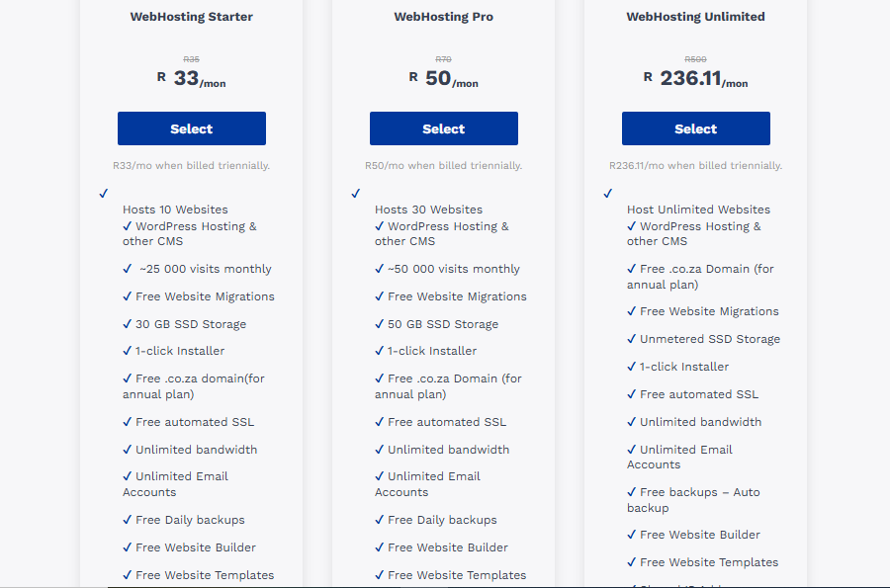The image size is (890, 588).
Task: Click the R 33/mon price
Action: (191, 78)
